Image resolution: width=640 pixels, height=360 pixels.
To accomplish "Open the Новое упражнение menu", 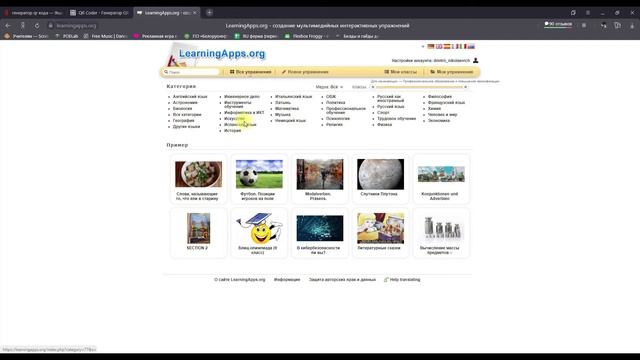I will 305,72.
